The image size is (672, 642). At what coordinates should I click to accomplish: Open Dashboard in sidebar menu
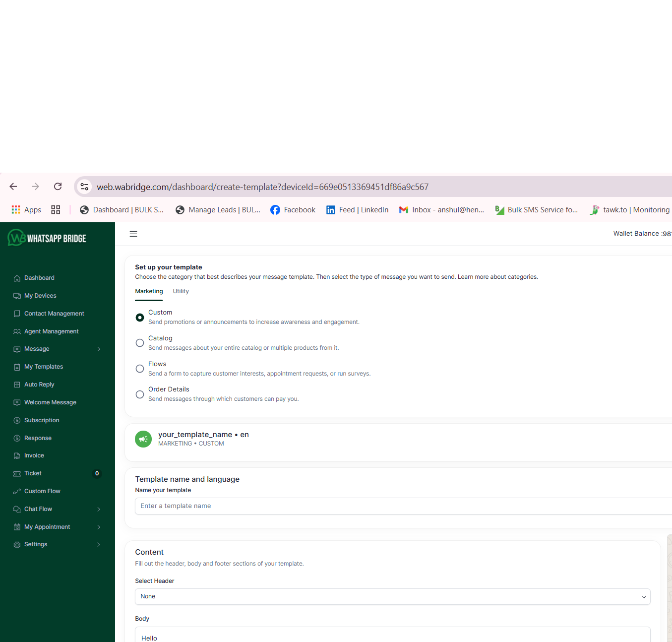coord(39,278)
